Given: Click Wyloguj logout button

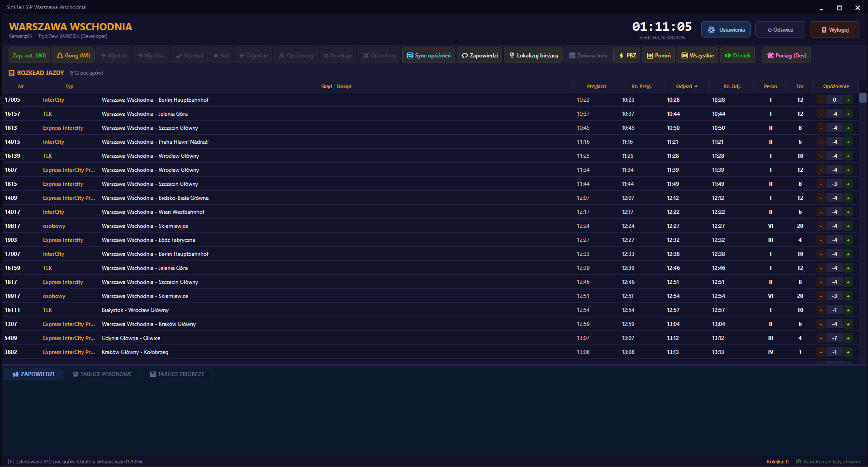Looking at the screenshot, I should pos(835,30).
